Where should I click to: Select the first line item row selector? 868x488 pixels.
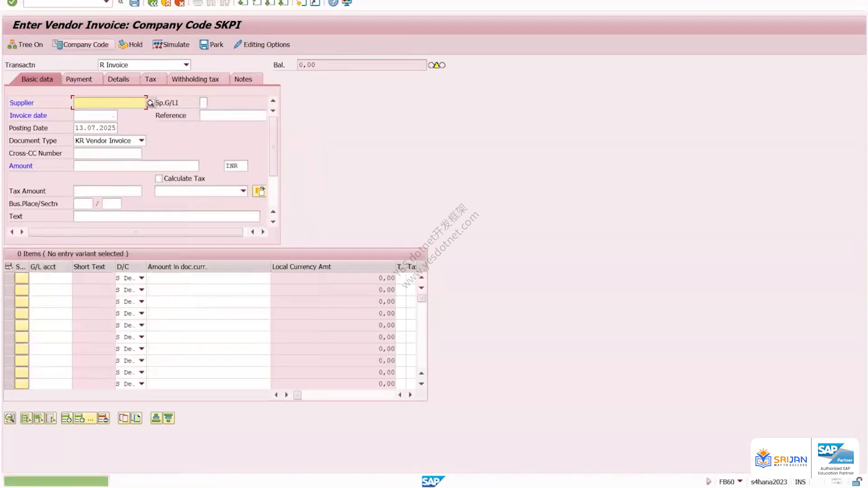[x=9, y=278]
